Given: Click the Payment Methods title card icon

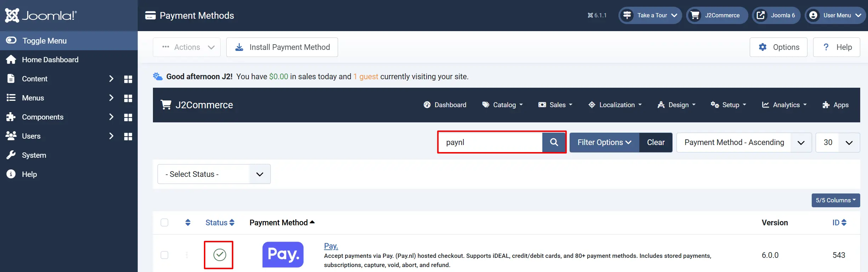Looking at the screenshot, I should [x=150, y=16].
